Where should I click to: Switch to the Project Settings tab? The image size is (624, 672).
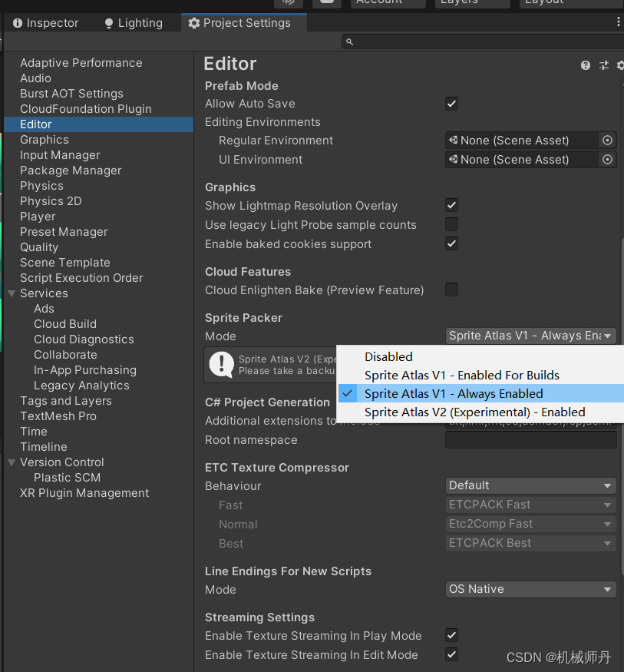pos(243,23)
